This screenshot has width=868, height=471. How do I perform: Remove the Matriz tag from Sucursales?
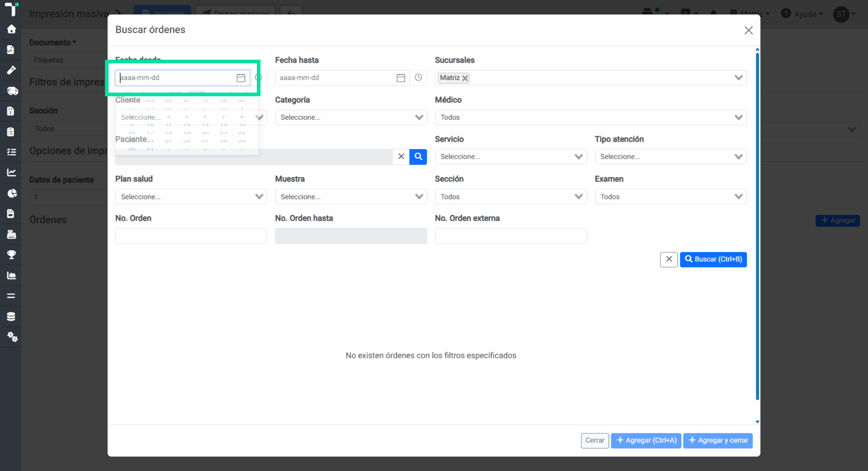tap(465, 78)
